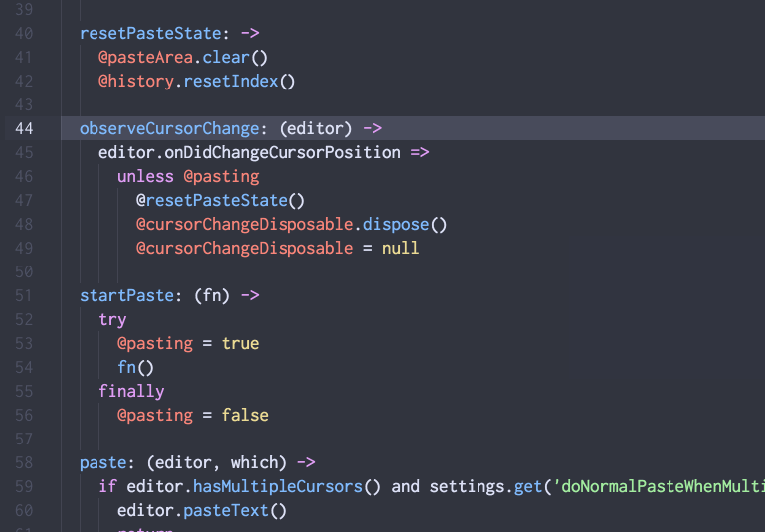
Task: Click the settings identifier on line 59
Action: click(x=467, y=486)
